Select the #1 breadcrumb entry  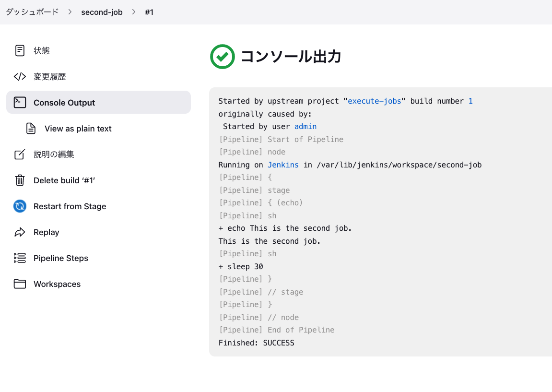pyautogui.click(x=149, y=12)
